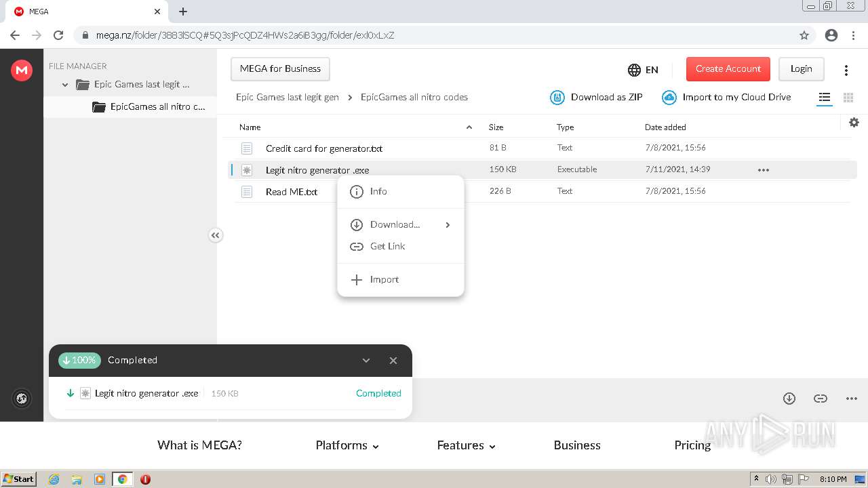Click the browser address bar

pos(434,35)
